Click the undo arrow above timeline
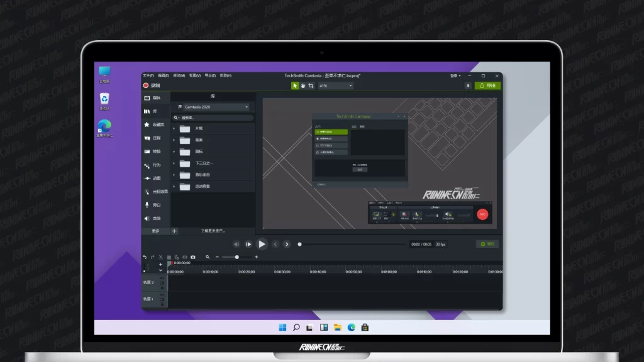 pos(145,257)
